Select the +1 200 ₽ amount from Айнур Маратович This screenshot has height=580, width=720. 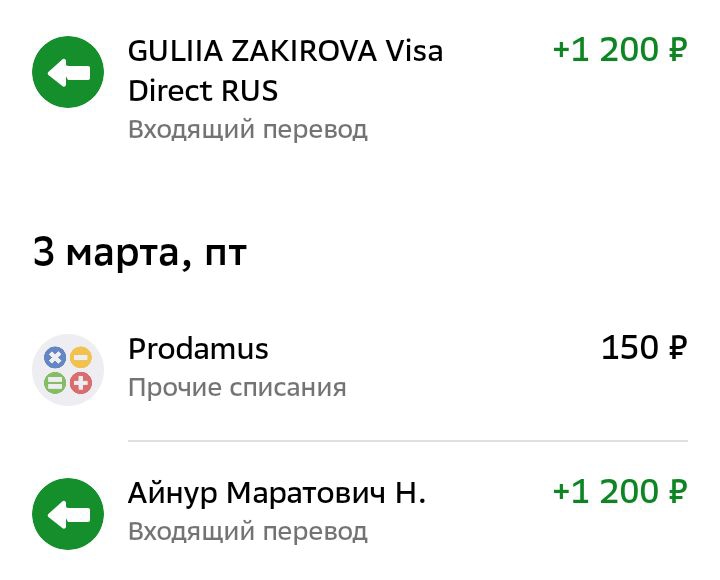coord(620,491)
